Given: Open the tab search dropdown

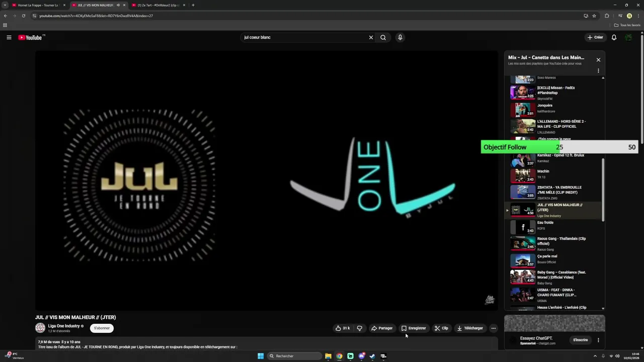Looking at the screenshot, I should pos(5,5).
